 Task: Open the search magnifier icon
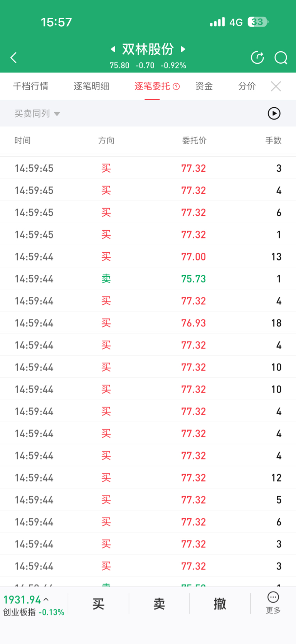281,58
